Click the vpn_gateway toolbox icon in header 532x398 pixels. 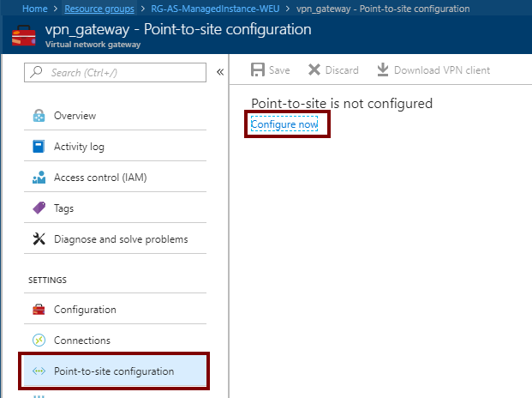point(24,35)
